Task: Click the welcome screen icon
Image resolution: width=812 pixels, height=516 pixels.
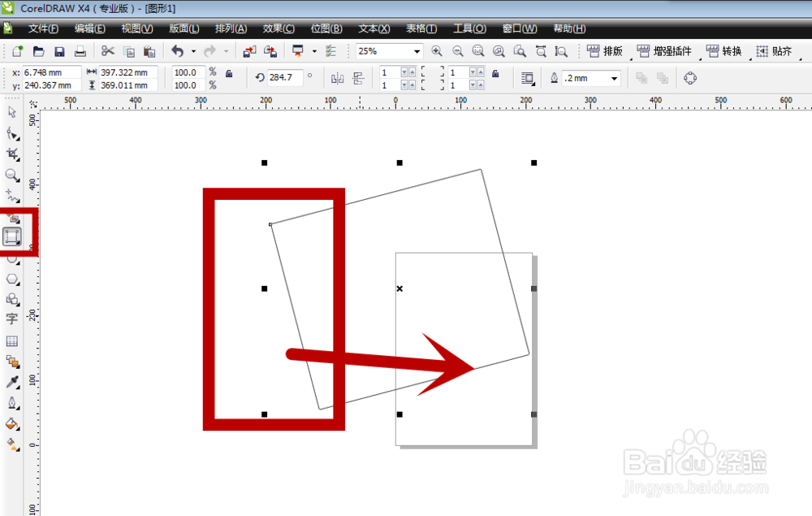Action: (297, 50)
